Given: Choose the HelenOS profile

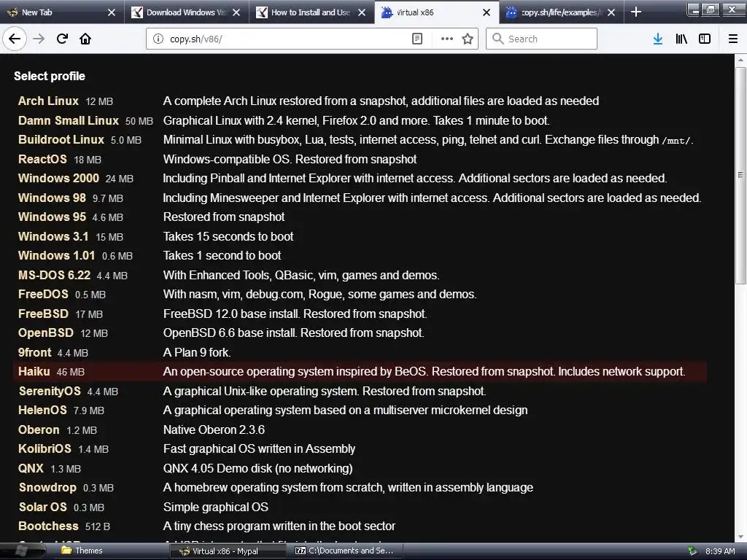Looking at the screenshot, I should [x=42, y=410].
